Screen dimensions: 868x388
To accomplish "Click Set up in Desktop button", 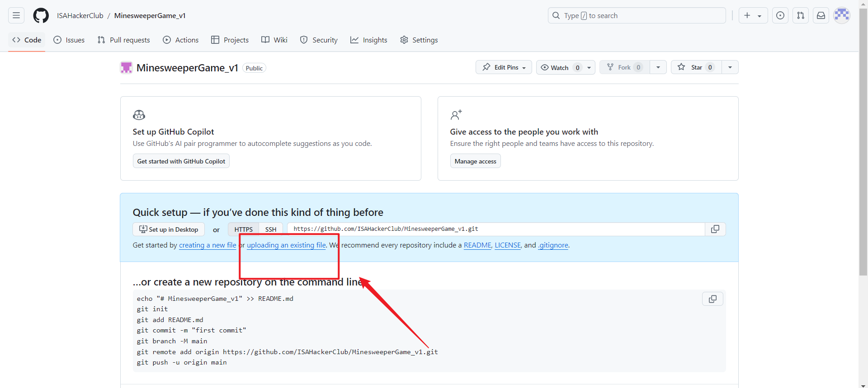I will 169,229.
